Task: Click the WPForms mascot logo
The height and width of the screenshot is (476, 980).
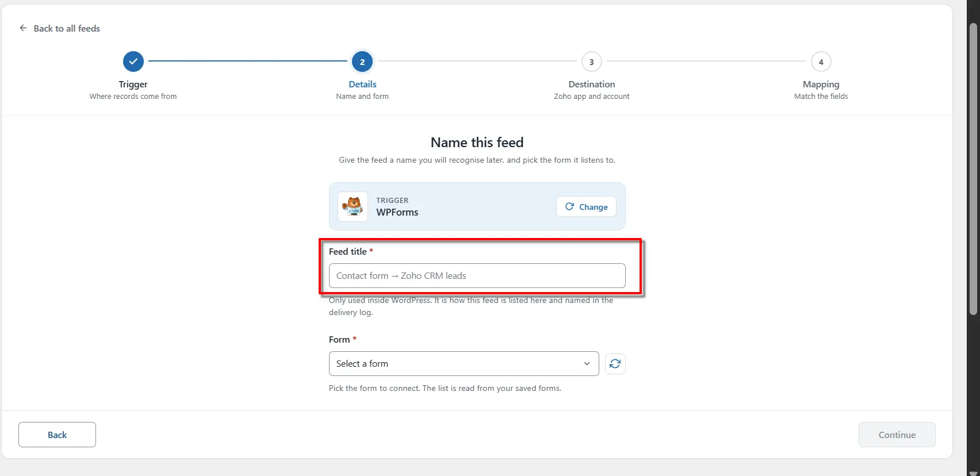Action: (x=353, y=206)
